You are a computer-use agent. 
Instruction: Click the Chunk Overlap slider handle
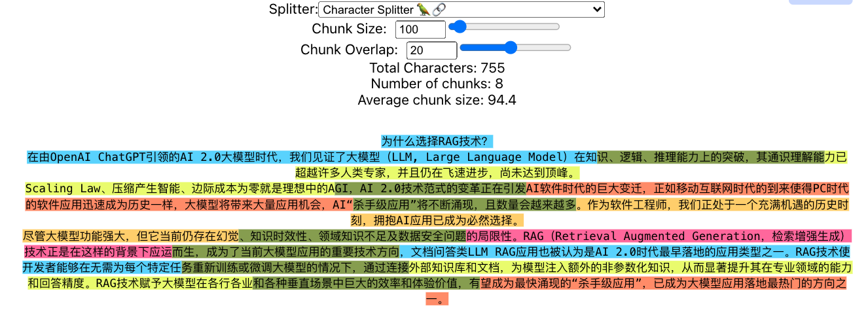511,48
